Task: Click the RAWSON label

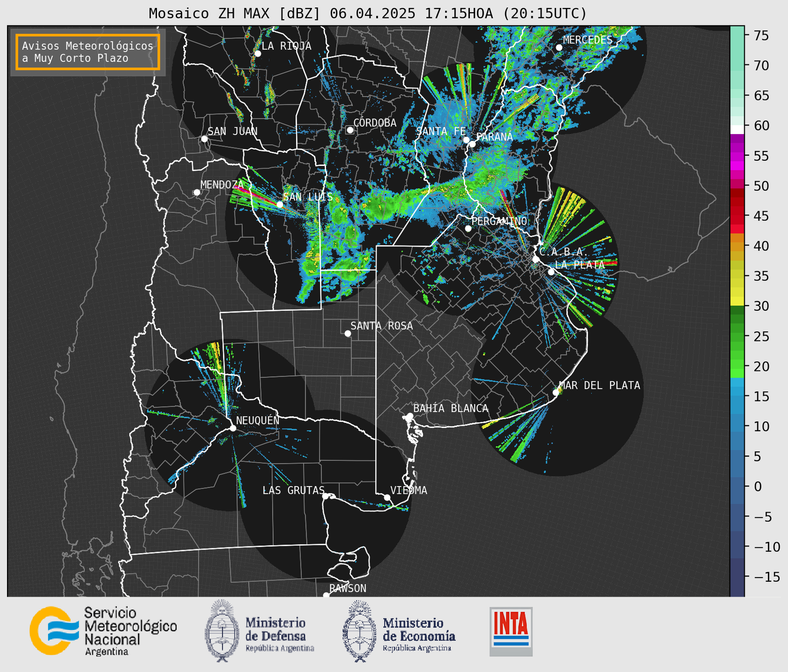Action: pyautogui.click(x=348, y=588)
